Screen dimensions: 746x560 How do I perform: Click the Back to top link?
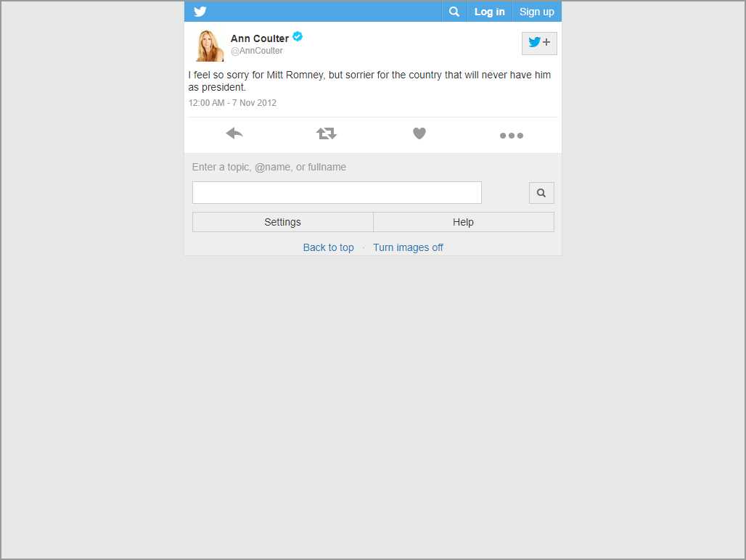pyautogui.click(x=328, y=247)
